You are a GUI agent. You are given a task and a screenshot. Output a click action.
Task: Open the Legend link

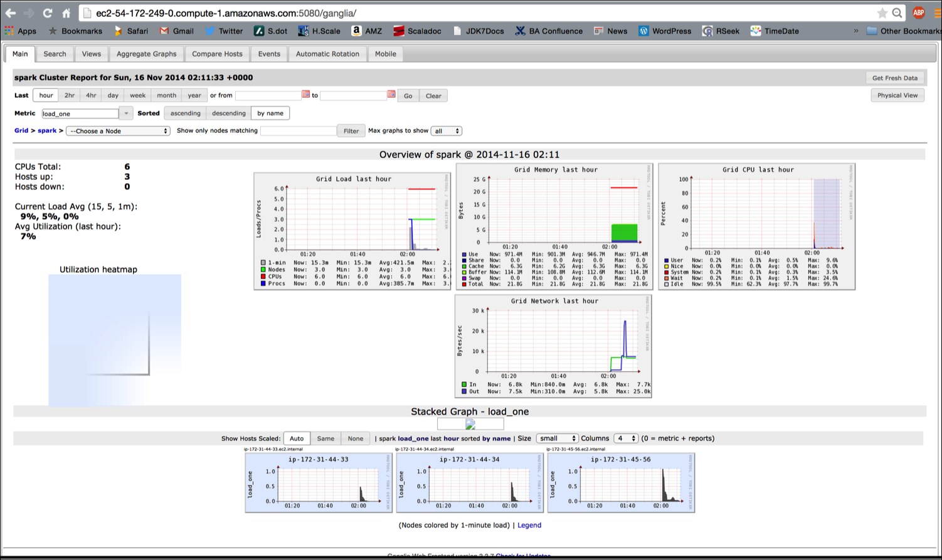(x=529, y=526)
